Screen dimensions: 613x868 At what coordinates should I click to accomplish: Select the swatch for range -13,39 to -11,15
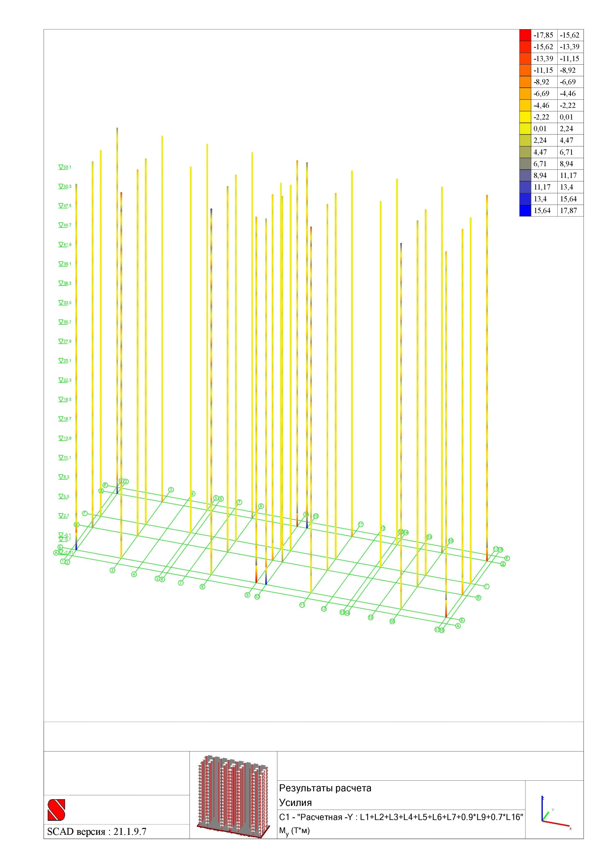(525, 59)
